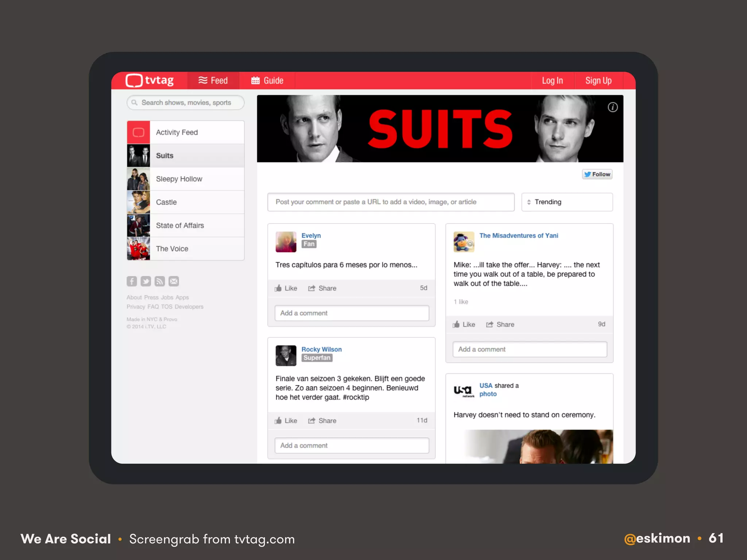This screenshot has width=747, height=560.
Task: Open Evelyn's profile link
Action: coord(311,236)
